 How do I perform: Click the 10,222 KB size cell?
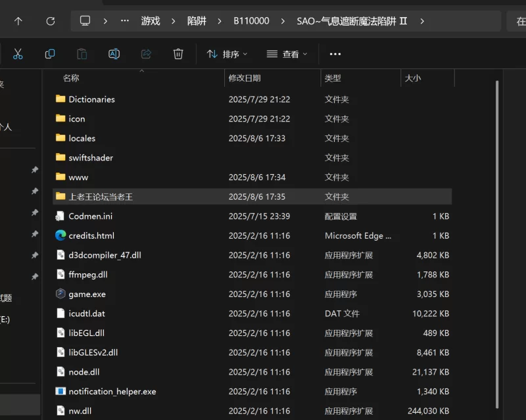pos(431,314)
